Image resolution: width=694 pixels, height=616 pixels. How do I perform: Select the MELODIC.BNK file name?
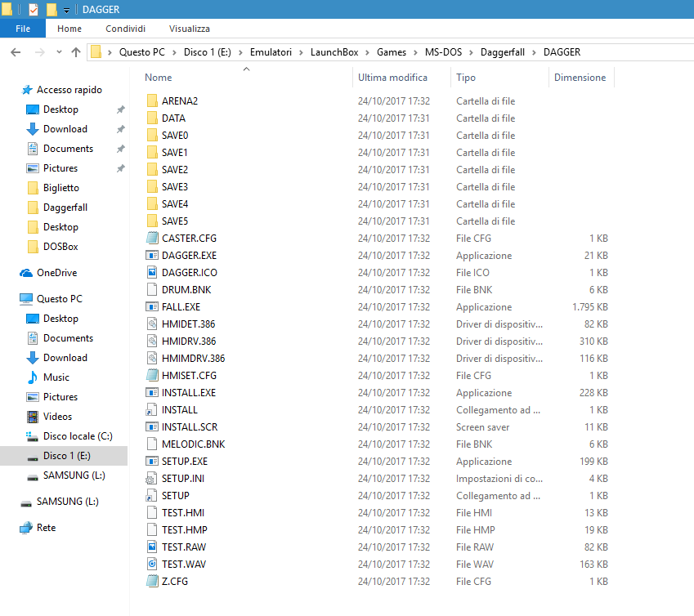[194, 444]
